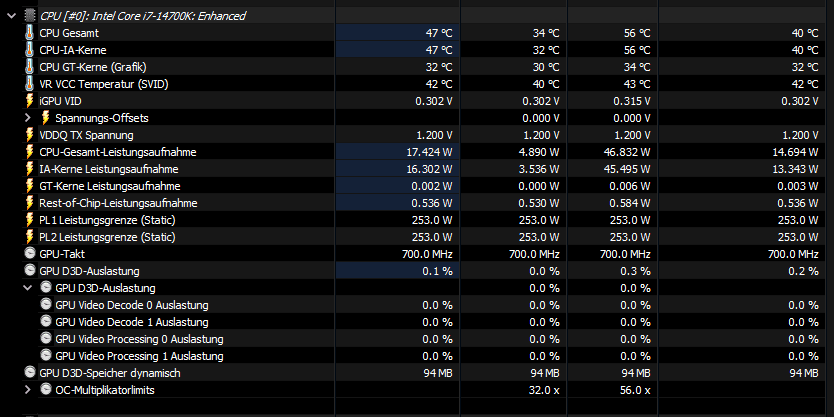Click gauge icon beside OC-Multiplikatorlimits
834x417 pixels.
pyautogui.click(x=46, y=389)
